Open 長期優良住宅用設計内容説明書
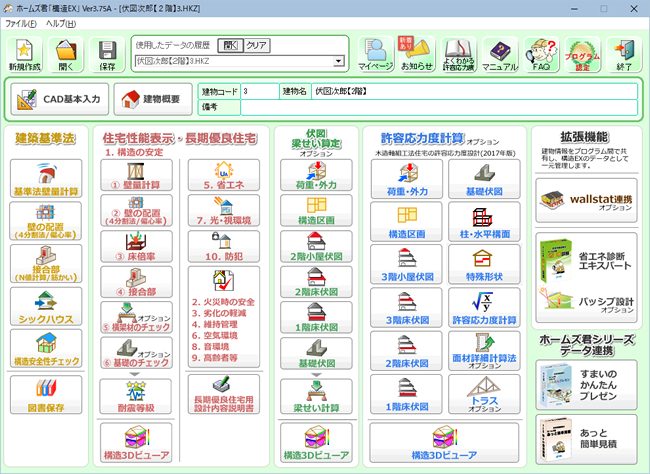Viewport: 650px width, 474px height. pyautogui.click(x=224, y=394)
